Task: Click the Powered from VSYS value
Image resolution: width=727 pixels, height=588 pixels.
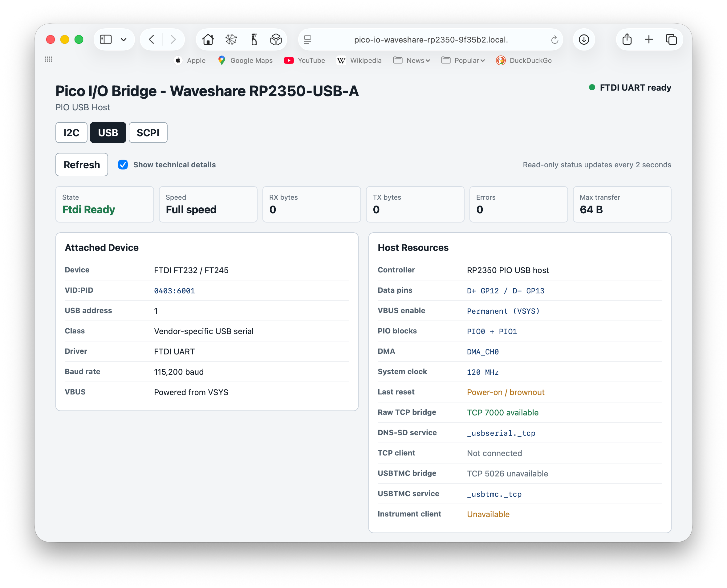Action: coord(191,392)
